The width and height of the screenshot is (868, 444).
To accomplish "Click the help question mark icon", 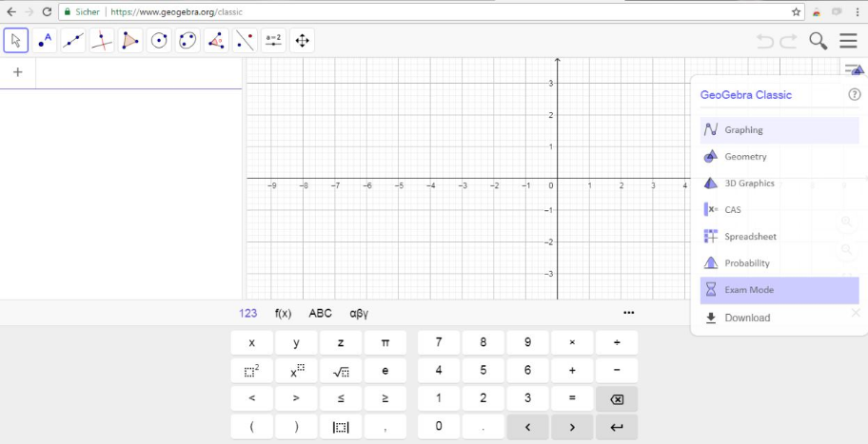I will click(855, 94).
